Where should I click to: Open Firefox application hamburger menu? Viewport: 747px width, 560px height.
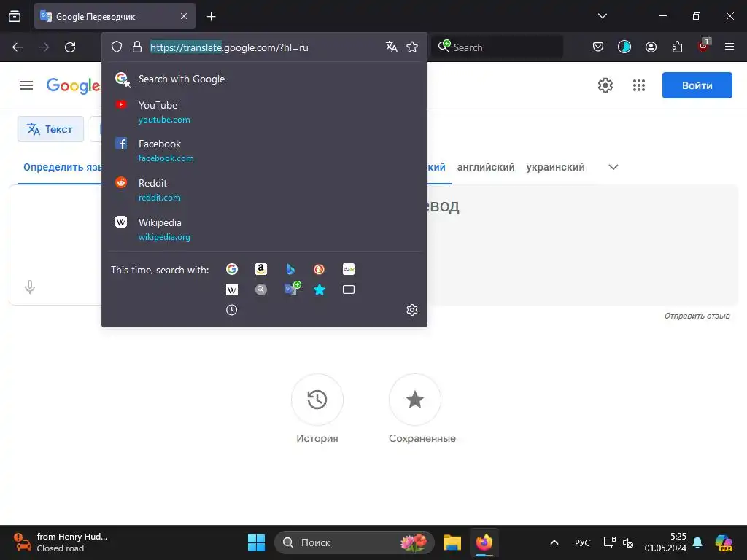click(729, 47)
